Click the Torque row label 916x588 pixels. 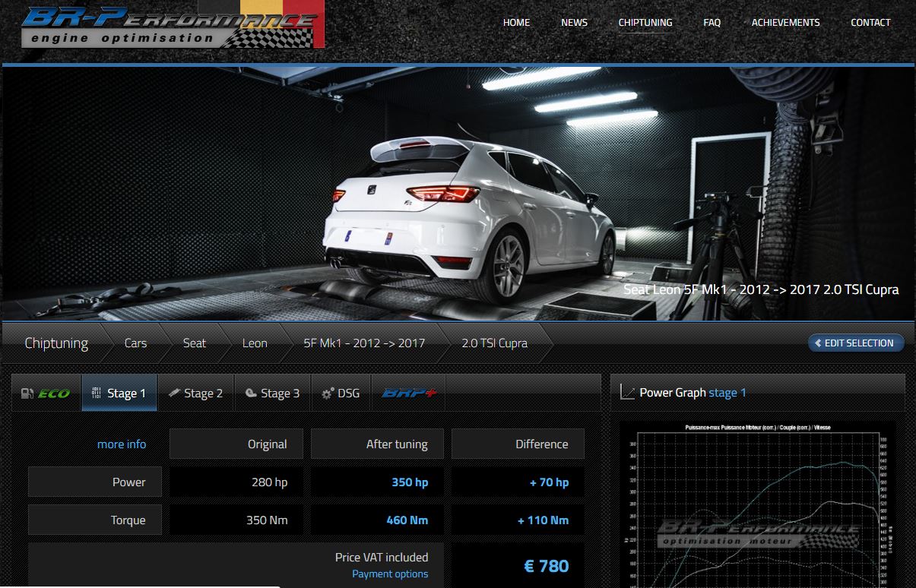point(95,520)
